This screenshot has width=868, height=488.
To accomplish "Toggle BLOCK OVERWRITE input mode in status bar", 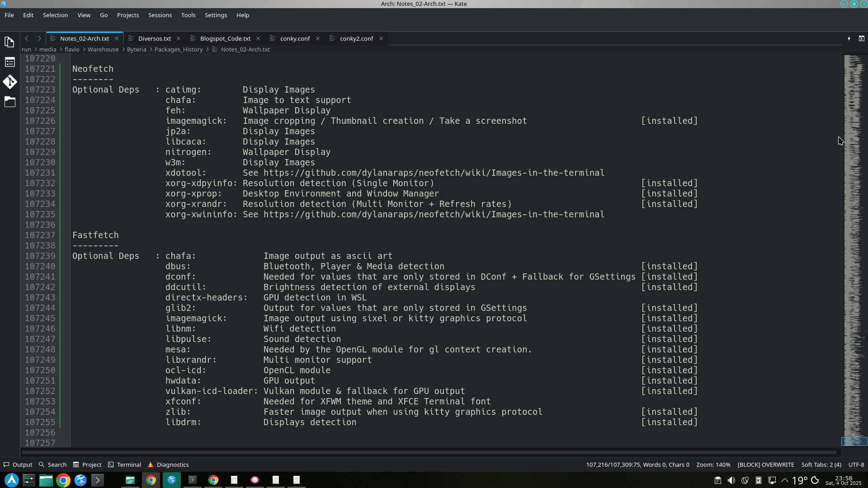I will tap(765, 465).
